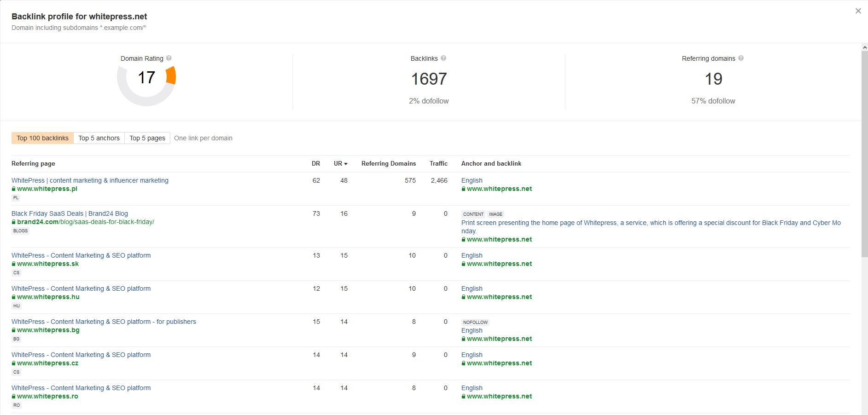Open the Backlinks help tooltip icon
The width and height of the screenshot is (868, 415).
pyautogui.click(x=443, y=58)
